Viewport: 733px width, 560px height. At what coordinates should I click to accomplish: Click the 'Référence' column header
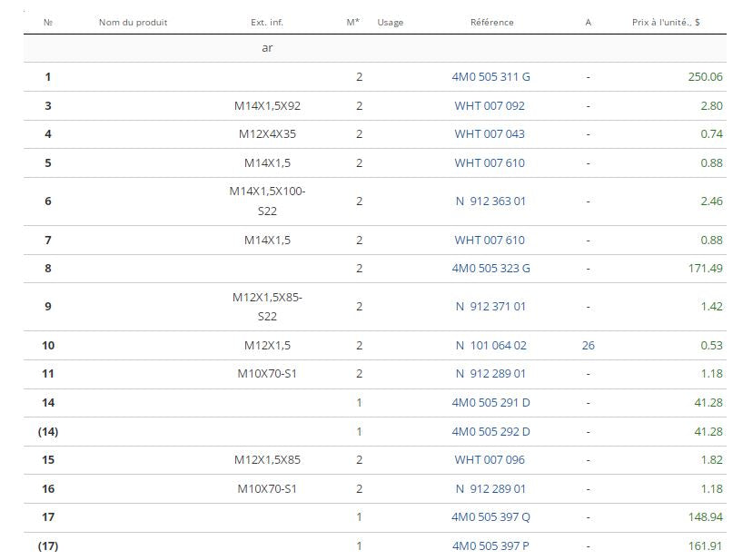click(x=491, y=22)
